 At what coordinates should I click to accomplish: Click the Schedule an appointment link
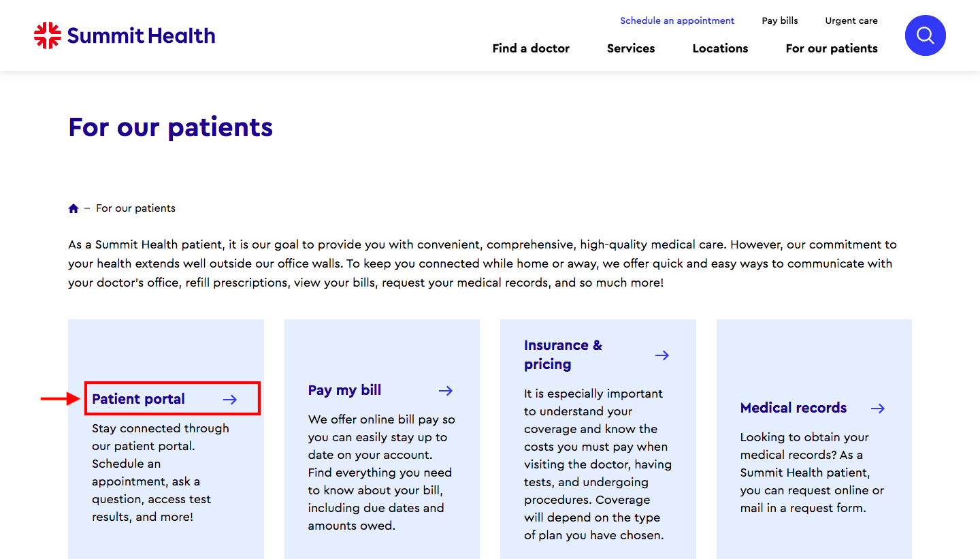click(677, 20)
